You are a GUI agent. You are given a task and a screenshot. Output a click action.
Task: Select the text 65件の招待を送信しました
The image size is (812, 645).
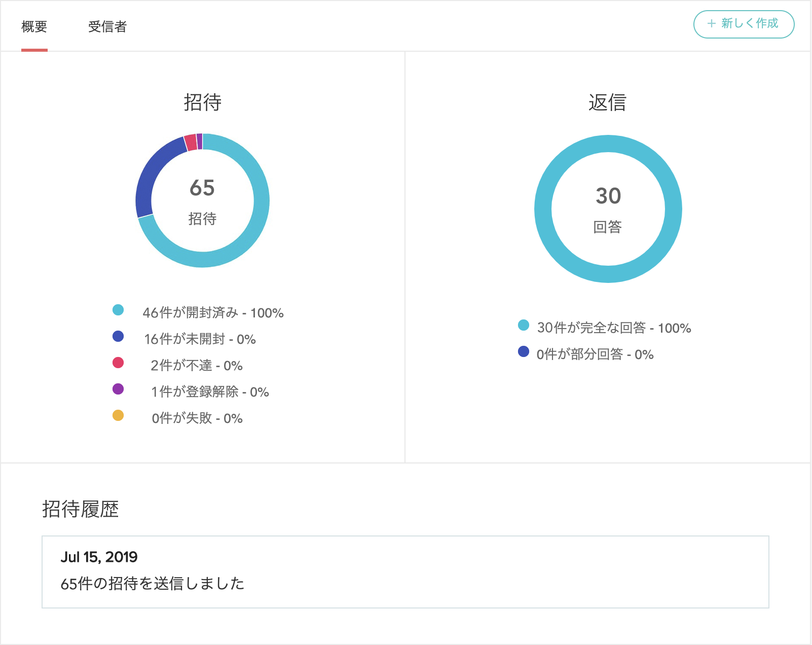[153, 584]
